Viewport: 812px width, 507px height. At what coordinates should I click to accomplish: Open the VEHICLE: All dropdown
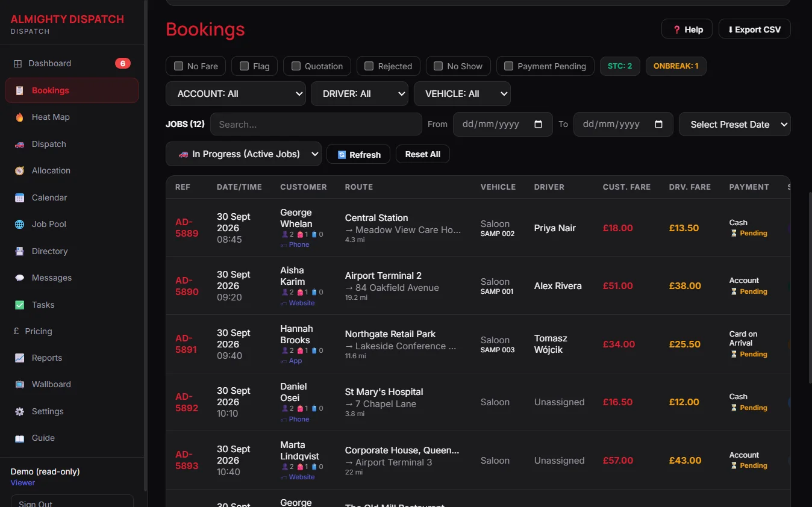(x=462, y=94)
